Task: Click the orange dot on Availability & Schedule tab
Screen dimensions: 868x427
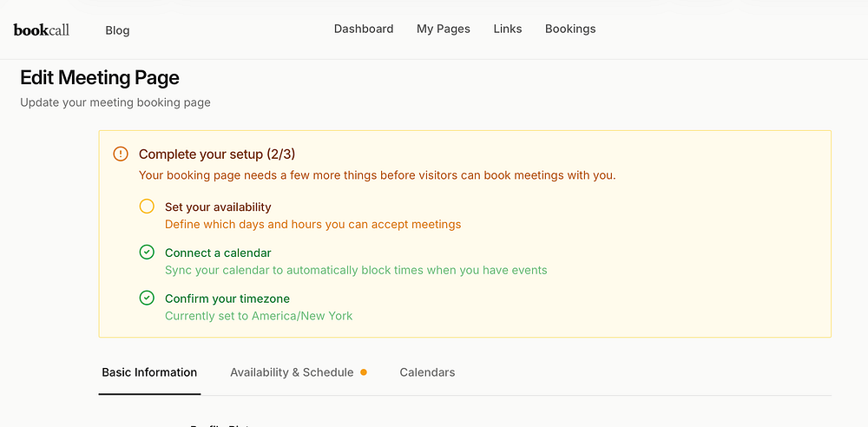Action: pyautogui.click(x=364, y=372)
